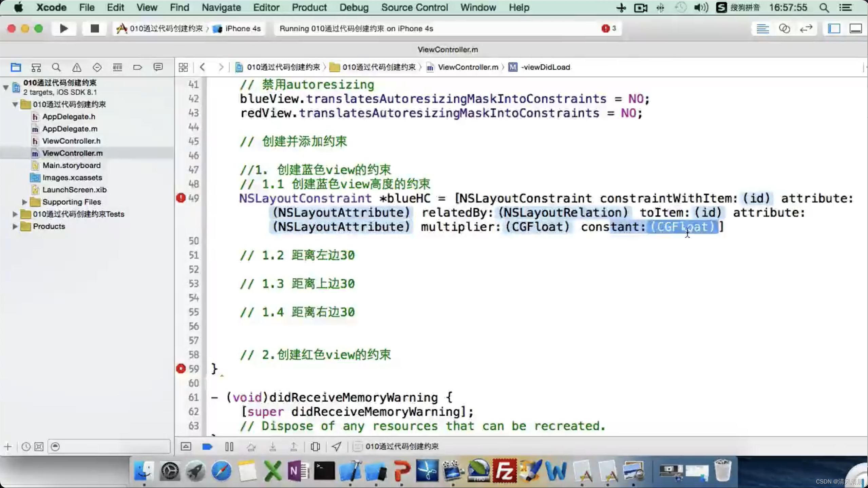The height and width of the screenshot is (488, 868).
Task: Stop the running app
Action: [x=94, y=29]
